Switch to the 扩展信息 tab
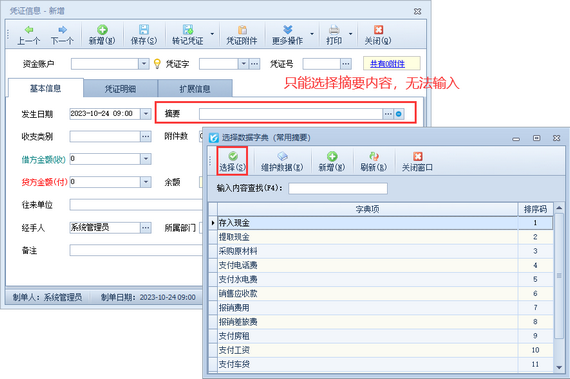The height and width of the screenshot is (379, 570). pos(195,88)
